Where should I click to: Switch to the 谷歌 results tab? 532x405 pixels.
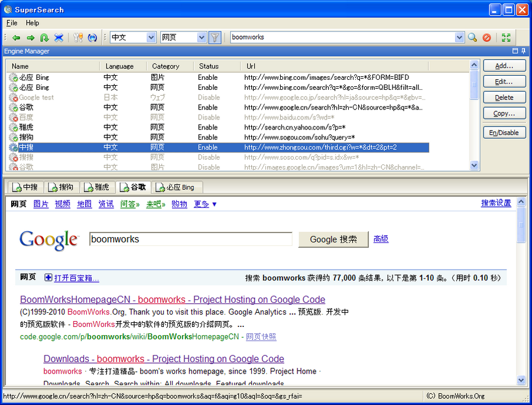(x=133, y=187)
